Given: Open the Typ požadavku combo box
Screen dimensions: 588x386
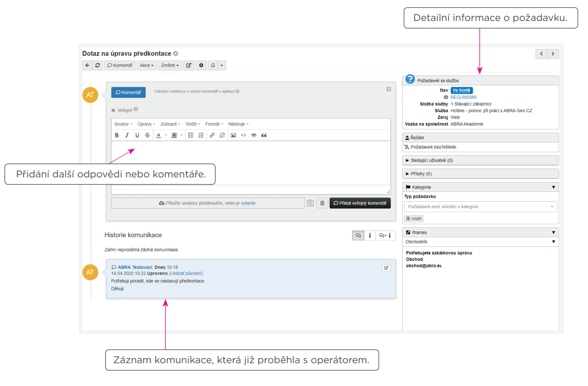Looking at the screenshot, I should point(481,207).
